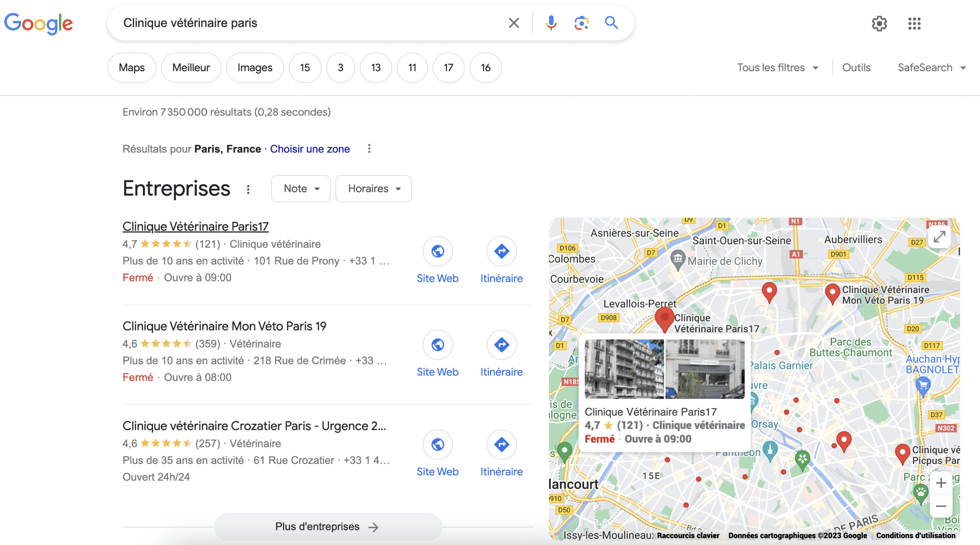This screenshot has width=980, height=545.
Task: Click Plus d'entreprises button
Action: tap(328, 527)
